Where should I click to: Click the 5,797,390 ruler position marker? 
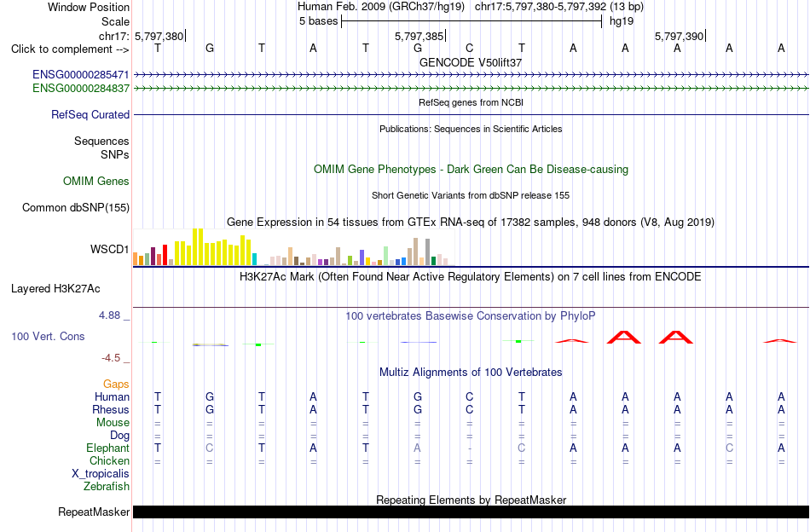[679, 36]
